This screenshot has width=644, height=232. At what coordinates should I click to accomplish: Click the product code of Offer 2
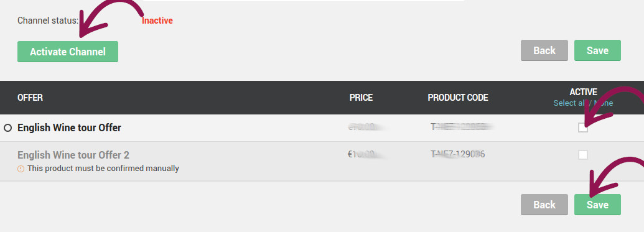(x=457, y=154)
